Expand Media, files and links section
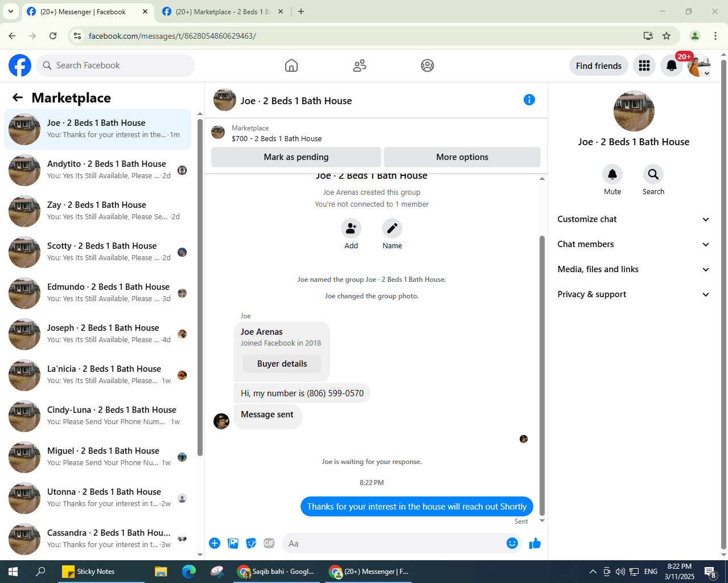The height and width of the screenshot is (583, 728). click(634, 269)
